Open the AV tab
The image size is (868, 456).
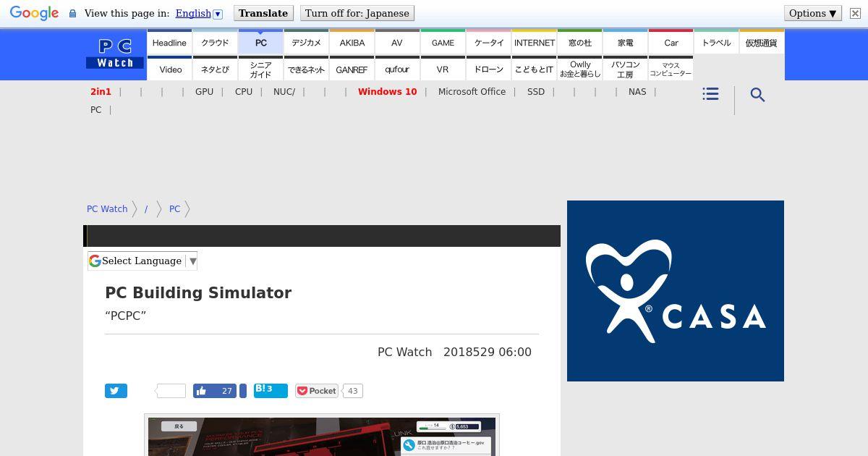coord(397,43)
